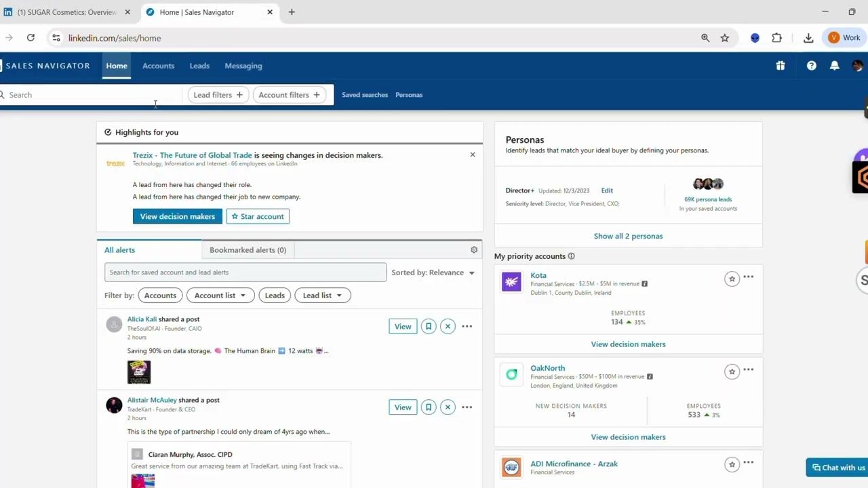Open the Chat with us widget
This screenshot has height=488, width=868.
[837, 468]
